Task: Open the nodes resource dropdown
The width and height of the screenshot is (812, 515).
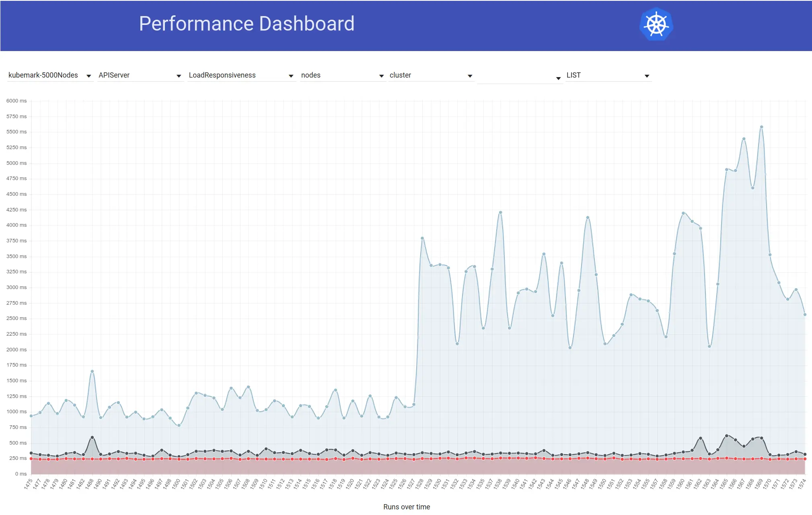Action: [x=342, y=76]
